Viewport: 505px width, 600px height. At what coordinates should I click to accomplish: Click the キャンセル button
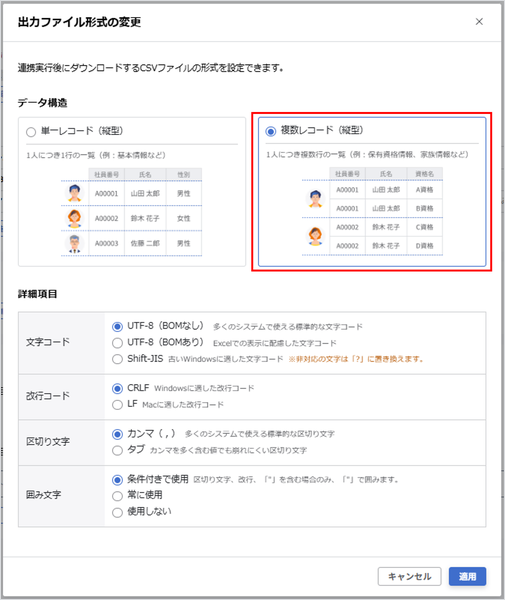pos(409,576)
